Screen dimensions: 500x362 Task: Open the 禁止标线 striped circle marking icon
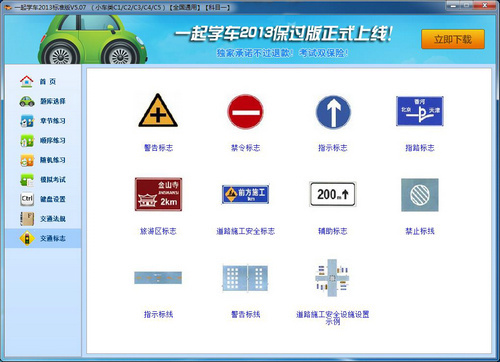(420, 195)
